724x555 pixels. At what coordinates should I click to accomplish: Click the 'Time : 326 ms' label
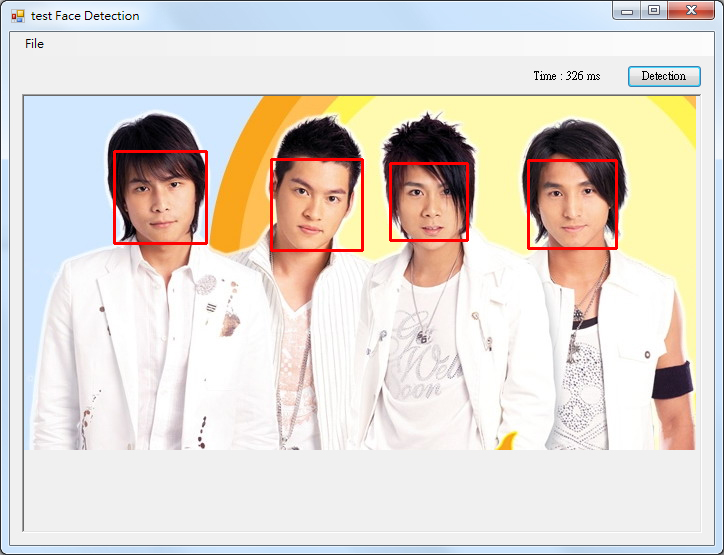click(x=567, y=76)
